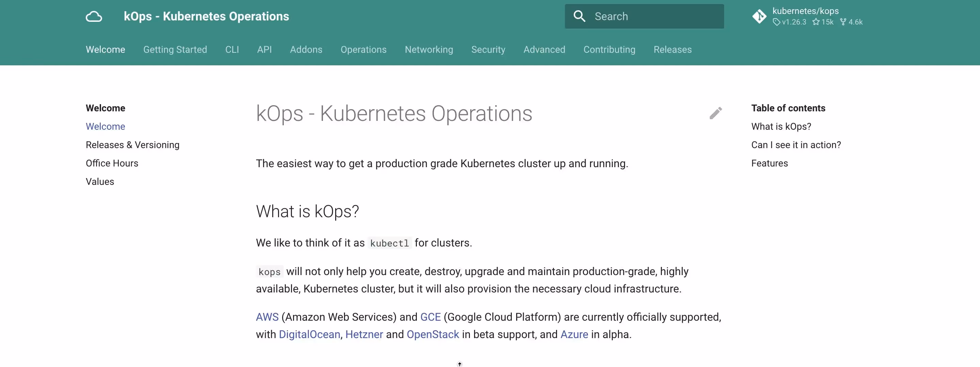Screen dimensions: 980x367
Task: Click the edit pencil icon near the page heading
Action: click(x=716, y=113)
